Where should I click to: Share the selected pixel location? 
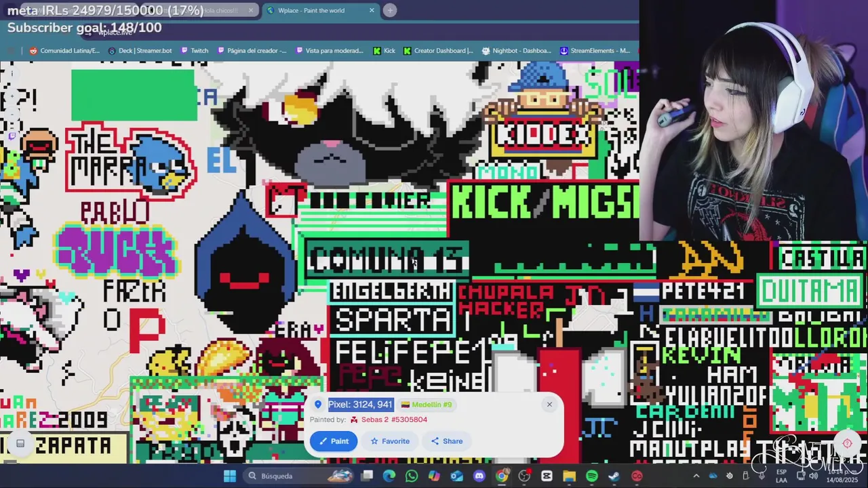click(x=446, y=441)
